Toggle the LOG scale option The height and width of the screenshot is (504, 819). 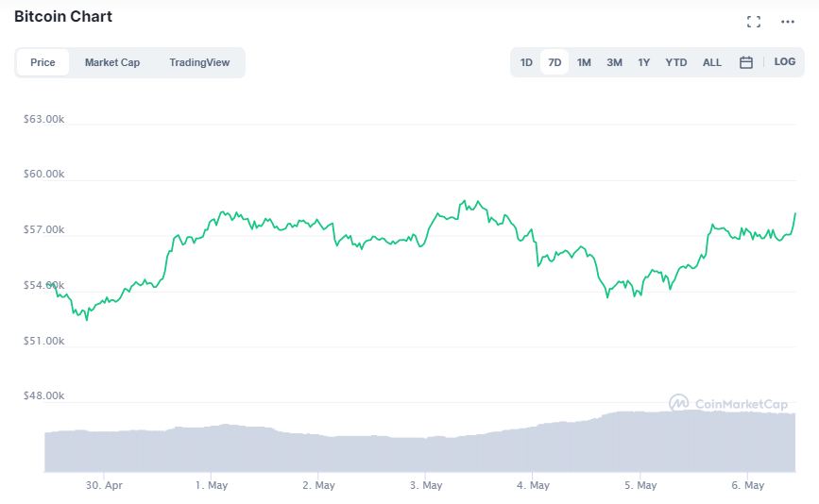[785, 62]
